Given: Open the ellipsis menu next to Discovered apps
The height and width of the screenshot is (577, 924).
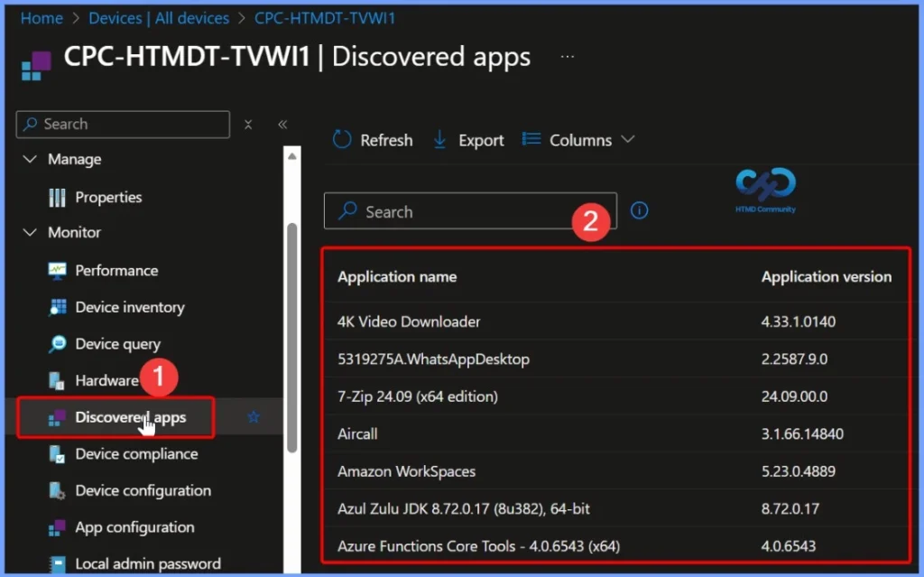Looking at the screenshot, I should pos(568,56).
